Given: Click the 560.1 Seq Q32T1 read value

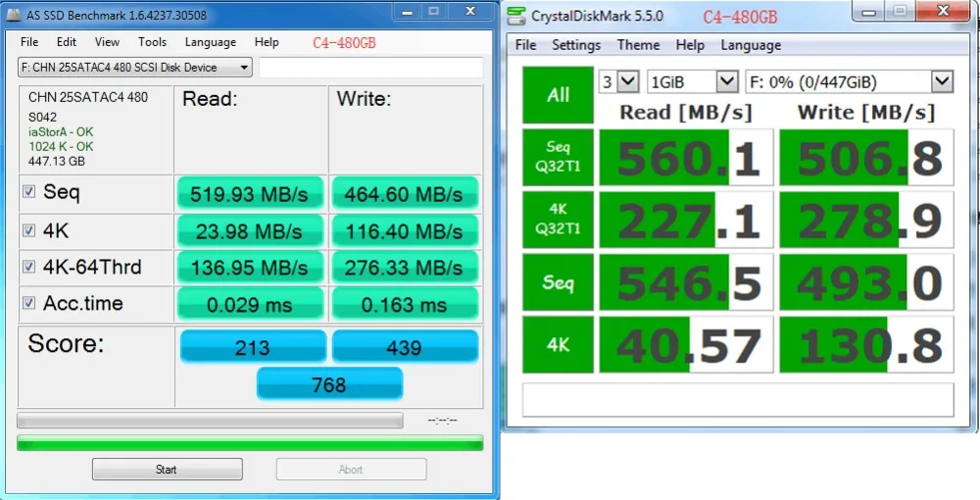Looking at the screenshot, I should (x=686, y=158).
